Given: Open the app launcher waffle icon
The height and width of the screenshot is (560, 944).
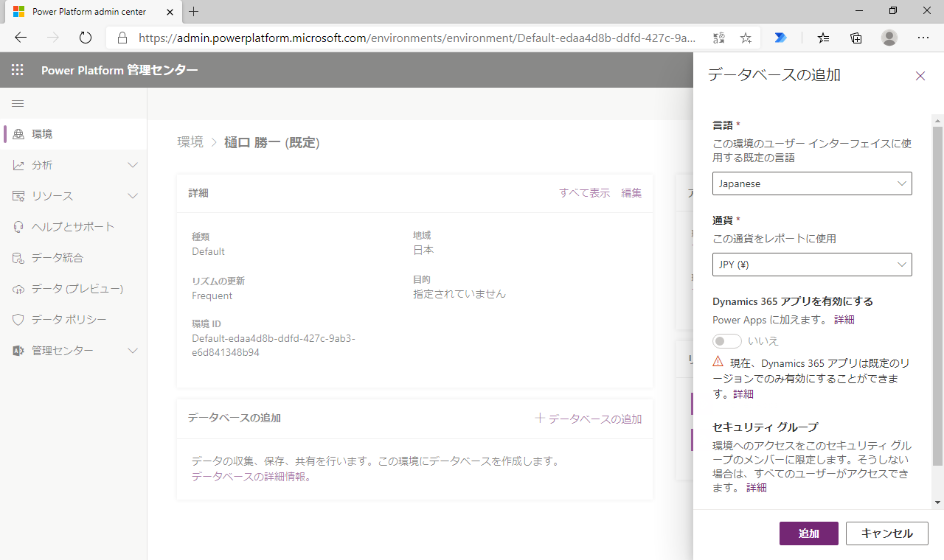Looking at the screenshot, I should click(18, 70).
